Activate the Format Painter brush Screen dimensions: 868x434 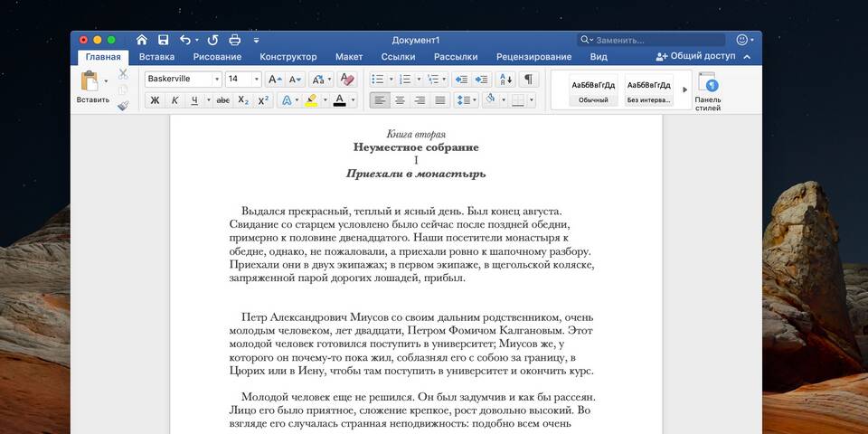point(123,105)
